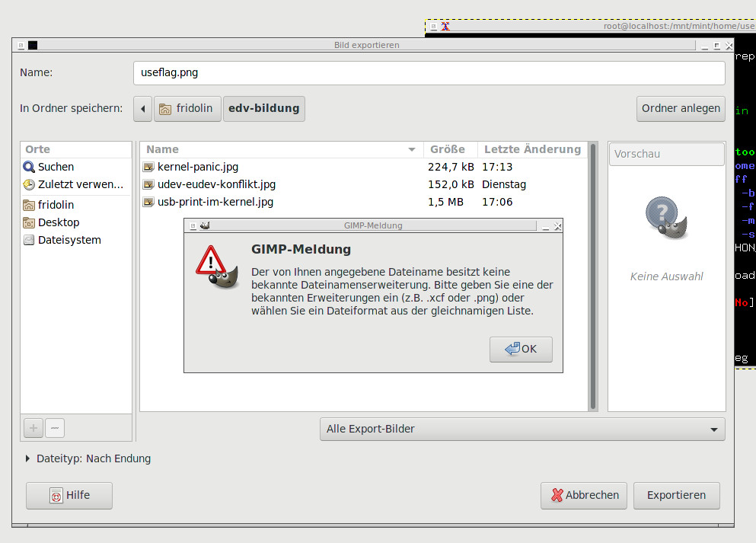The width and height of the screenshot is (756, 543).
Task: Click the warning Wilber icon in message
Action: pos(218,267)
